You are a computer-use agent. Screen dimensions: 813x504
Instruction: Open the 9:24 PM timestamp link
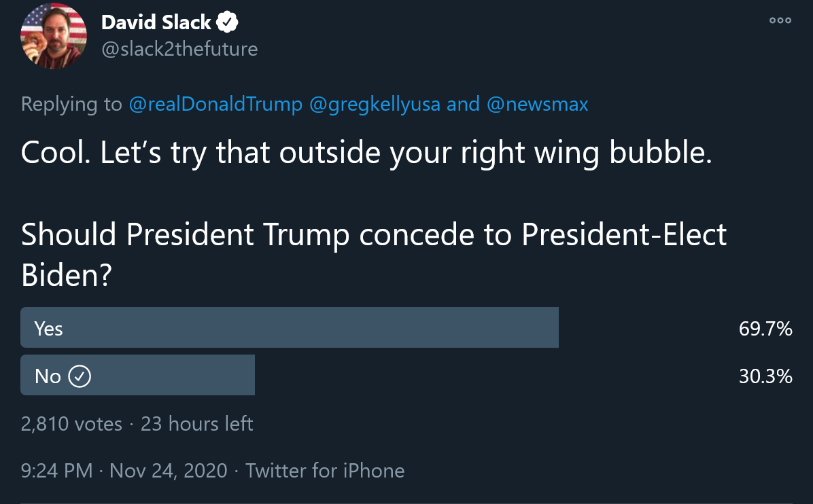pos(56,471)
